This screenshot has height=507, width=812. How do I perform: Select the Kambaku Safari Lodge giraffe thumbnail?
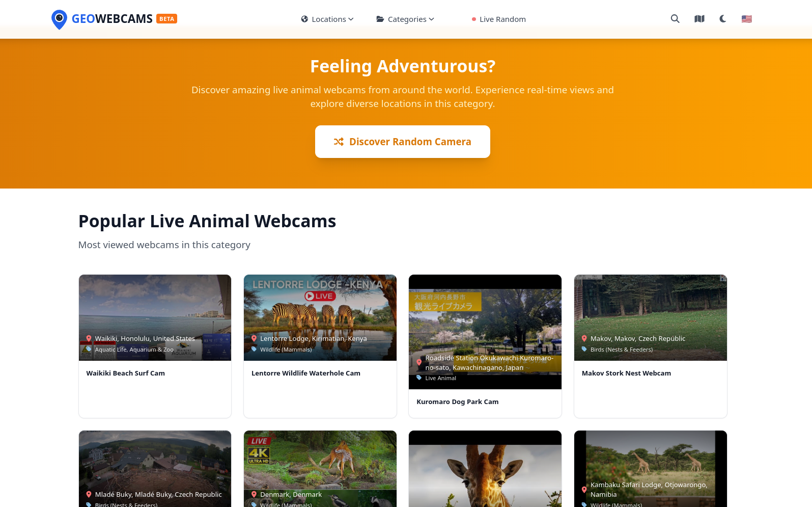(x=651, y=469)
